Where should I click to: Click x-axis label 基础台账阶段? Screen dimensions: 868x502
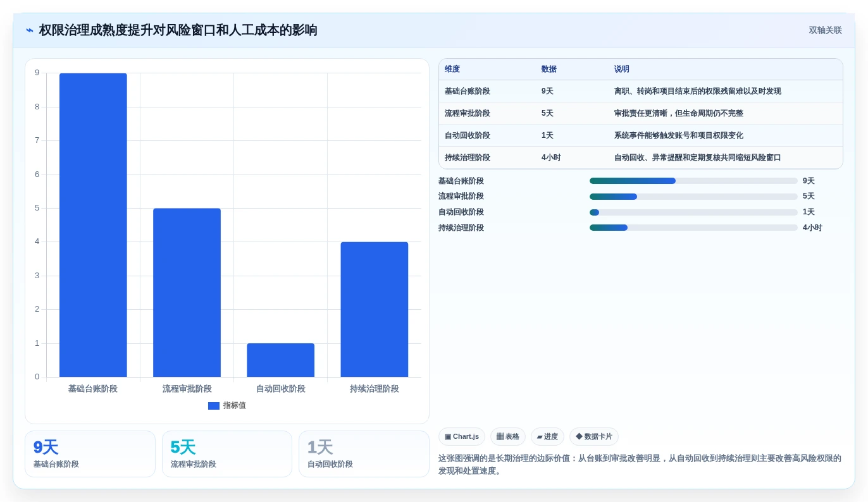pyautogui.click(x=93, y=389)
